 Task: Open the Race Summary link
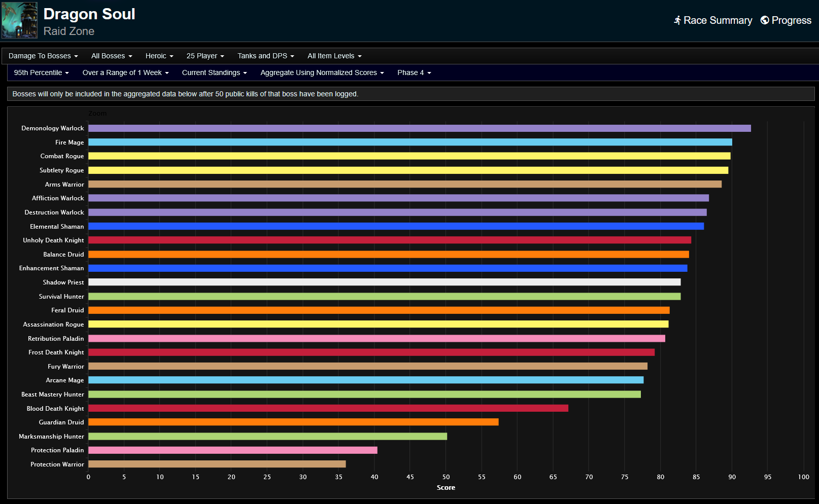[x=718, y=20]
